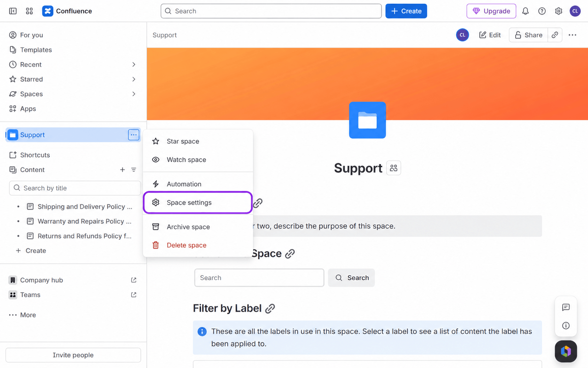Viewport: 588px width, 368px height.
Task: Open Shipping and Delivery Policy page
Action: [x=85, y=207]
